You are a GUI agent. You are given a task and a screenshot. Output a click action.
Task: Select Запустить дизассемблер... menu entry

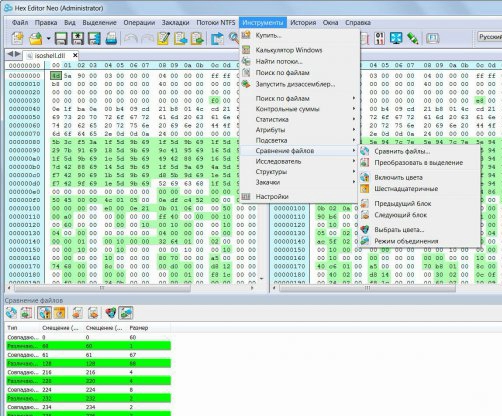pos(299,84)
